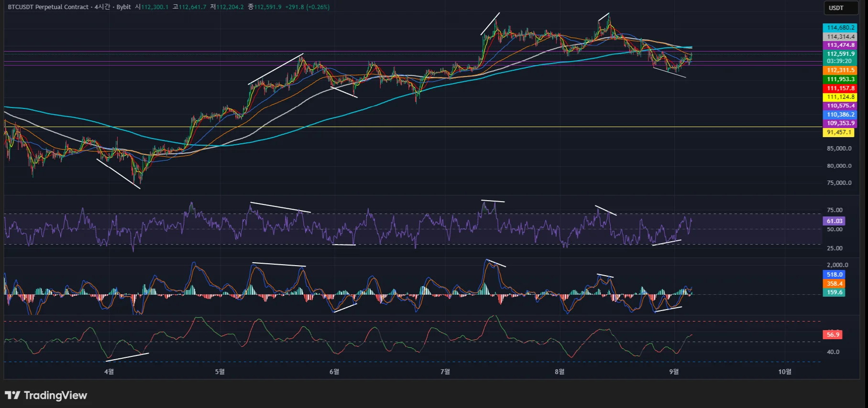The height and width of the screenshot is (408, 868).
Task: Click the red 111,157.8 price tag
Action: click(x=840, y=88)
